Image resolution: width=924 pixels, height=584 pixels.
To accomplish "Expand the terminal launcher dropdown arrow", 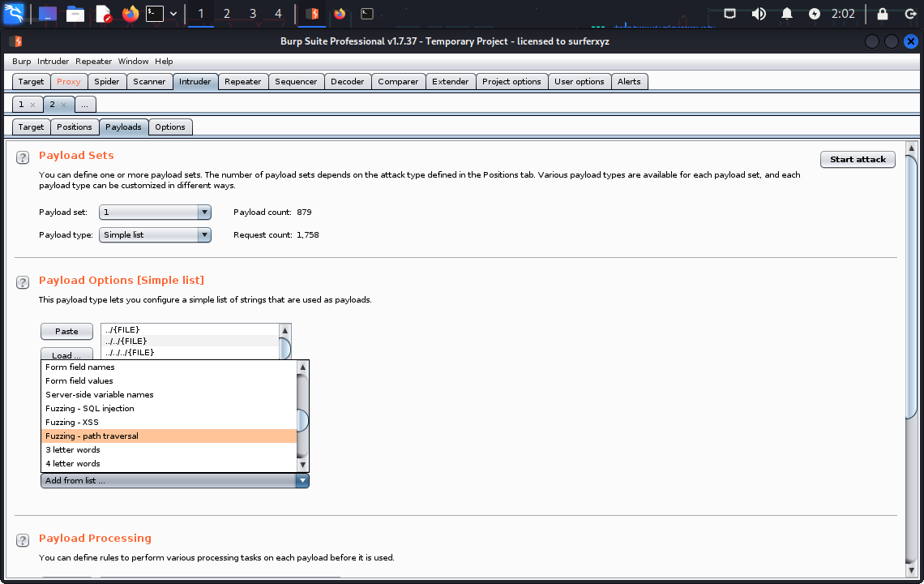I will click(173, 14).
